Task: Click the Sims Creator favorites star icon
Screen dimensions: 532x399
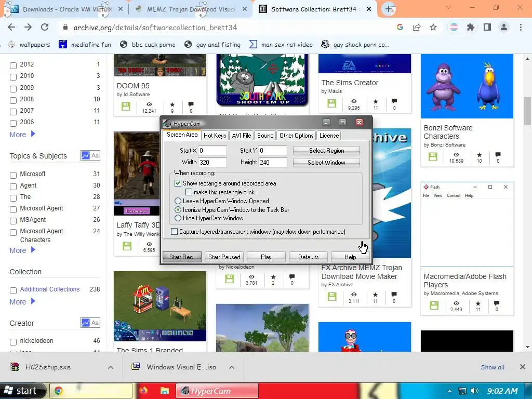Action: pos(375,101)
